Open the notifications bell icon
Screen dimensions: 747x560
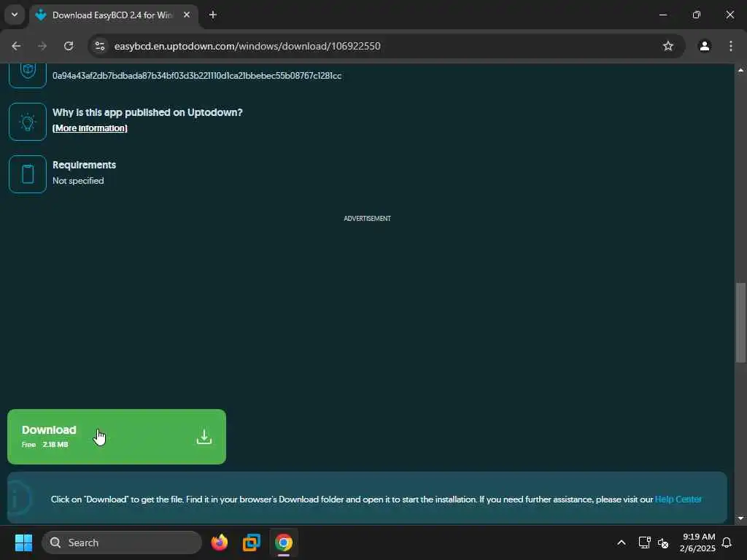(727, 542)
